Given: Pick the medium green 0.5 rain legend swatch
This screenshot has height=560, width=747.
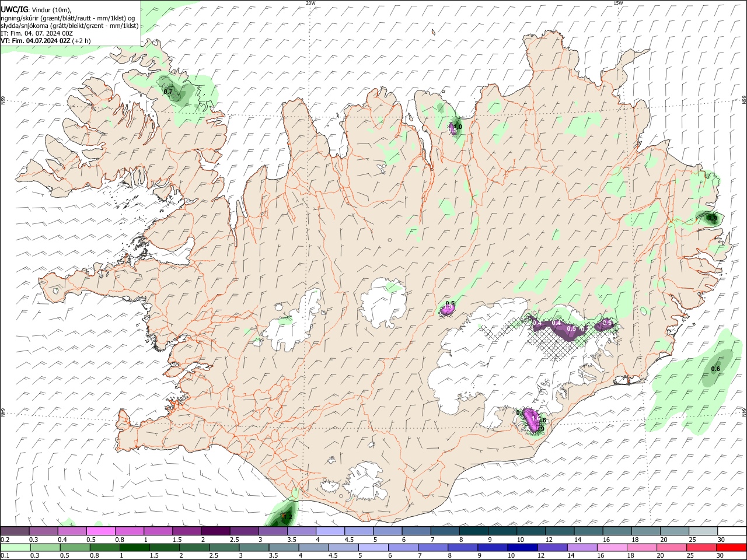Looking at the screenshot, I should tap(75, 547).
